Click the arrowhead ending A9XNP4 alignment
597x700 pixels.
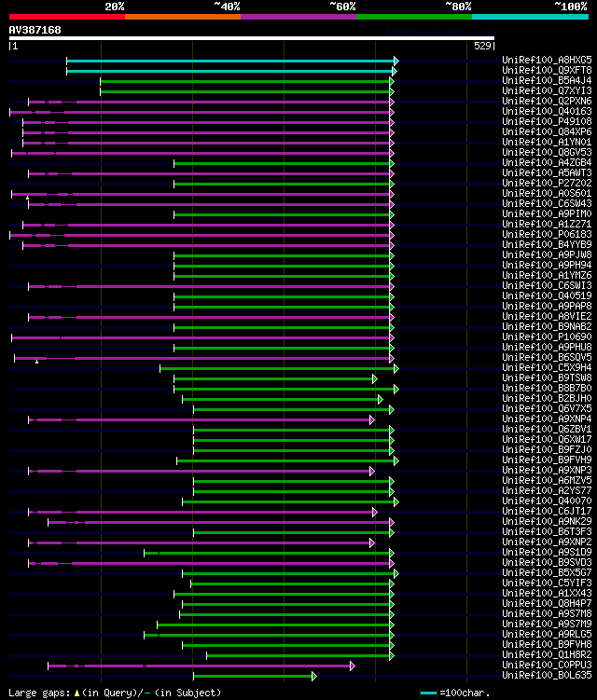pos(372,420)
